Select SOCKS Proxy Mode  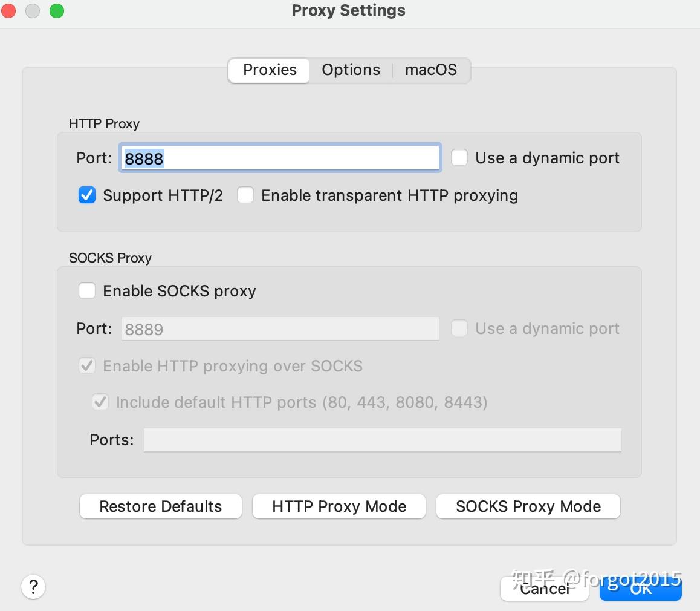pos(528,506)
